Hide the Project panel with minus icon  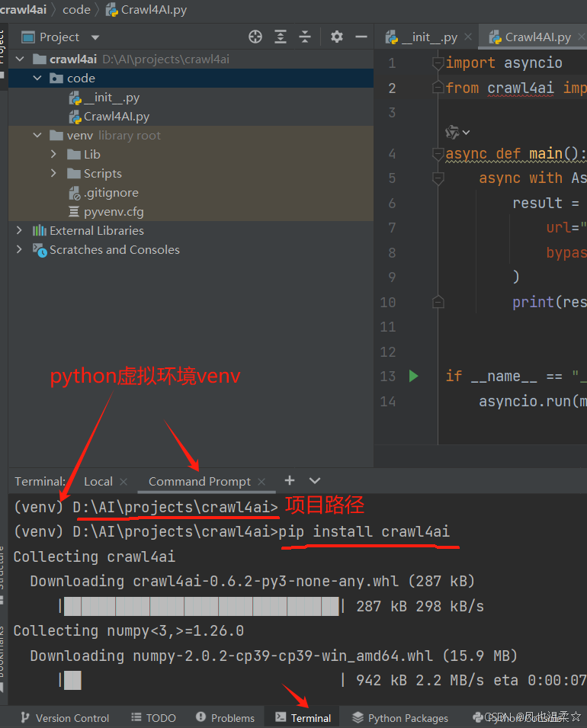(x=361, y=37)
